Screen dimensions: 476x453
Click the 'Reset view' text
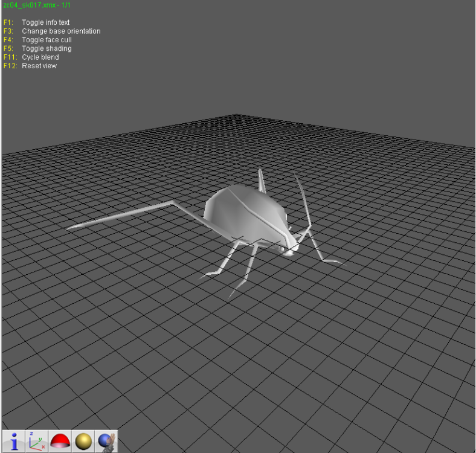(x=39, y=66)
